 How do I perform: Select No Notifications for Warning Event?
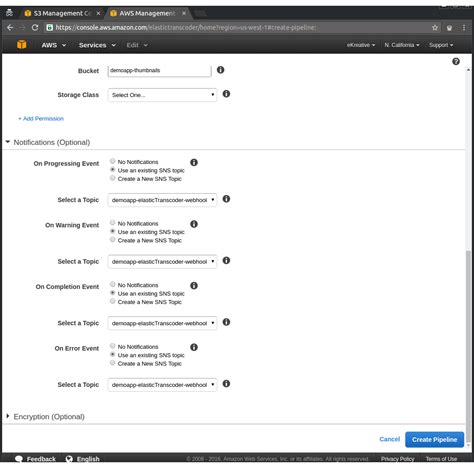[113, 223]
